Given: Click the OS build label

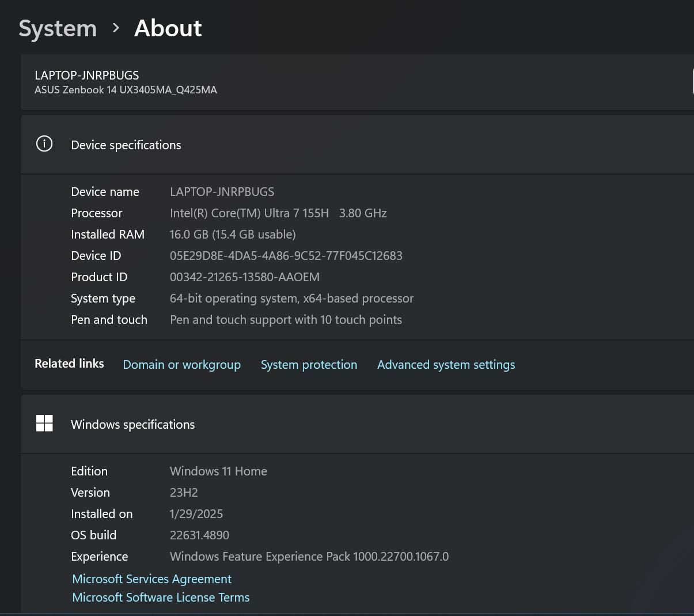Looking at the screenshot, I should coord(93,535).
